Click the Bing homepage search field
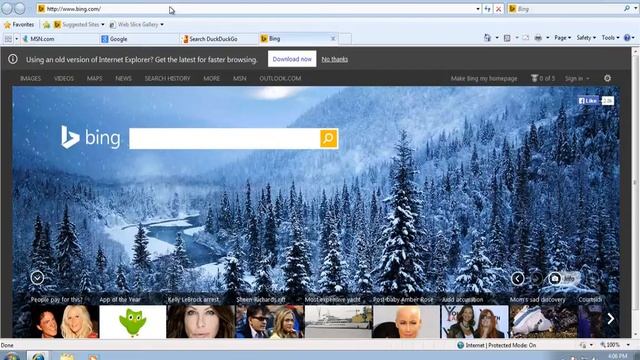The image size is (640, 360). tap(224, 139)
